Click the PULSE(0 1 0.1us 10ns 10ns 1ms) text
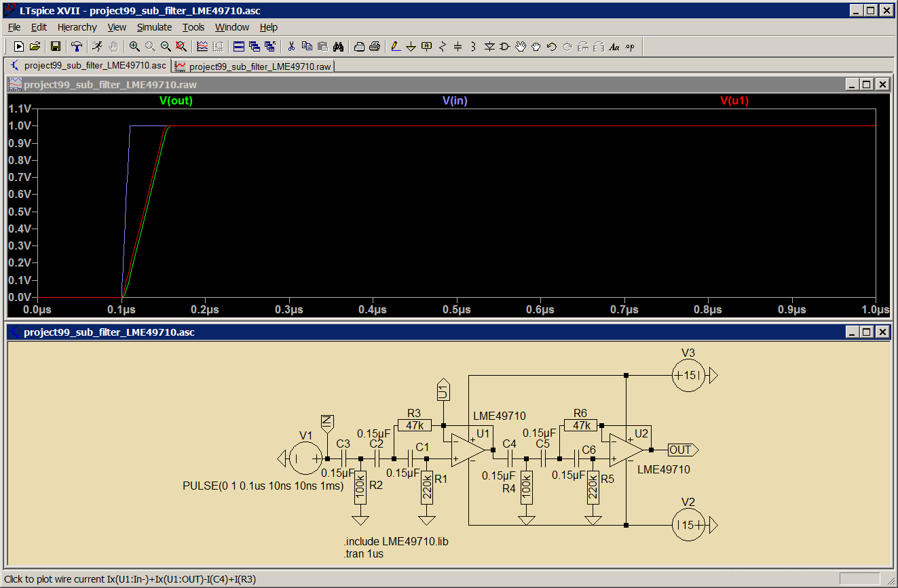Screen dimensions: 898x588 (263, 486)
